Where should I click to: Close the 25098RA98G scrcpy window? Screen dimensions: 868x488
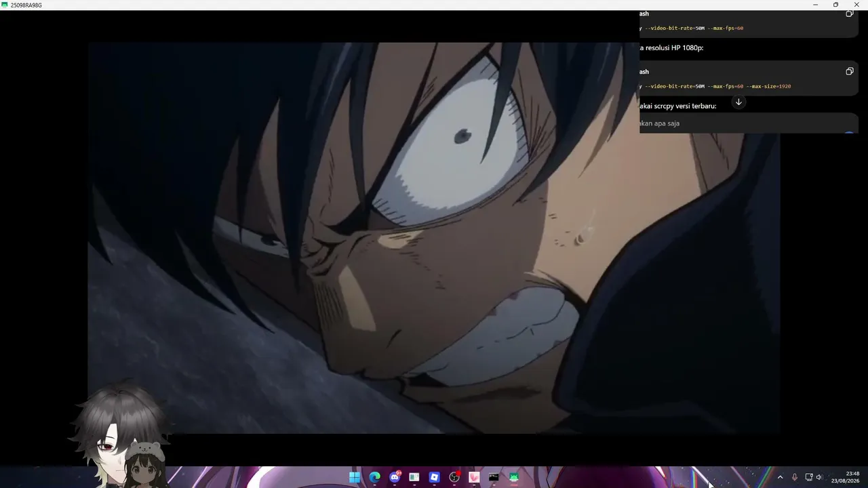click(x=857, y=5)
